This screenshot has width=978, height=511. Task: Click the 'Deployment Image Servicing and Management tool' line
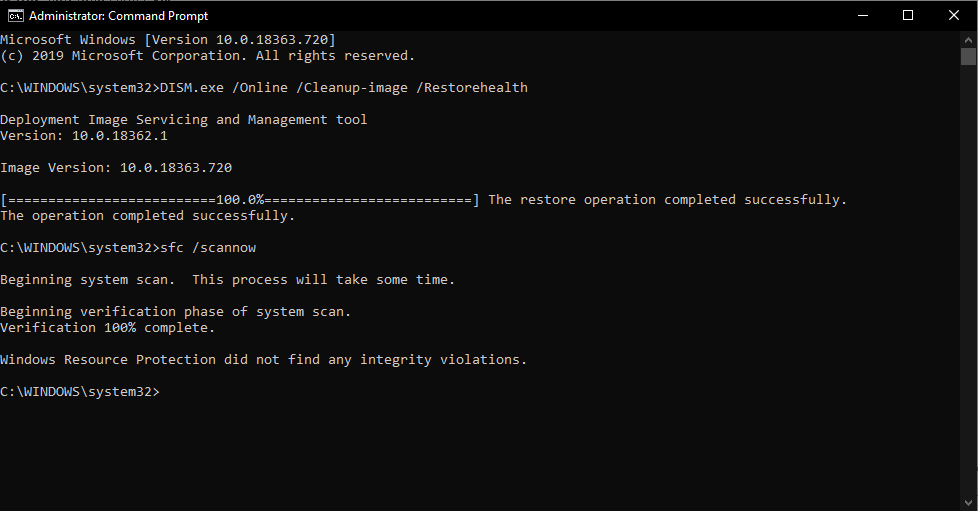click(184, 119)
